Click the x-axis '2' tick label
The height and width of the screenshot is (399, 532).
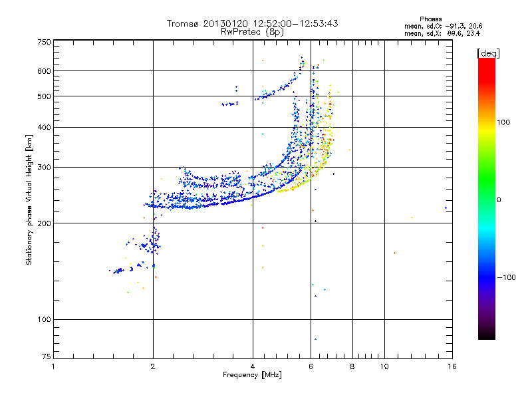point(153,366)
